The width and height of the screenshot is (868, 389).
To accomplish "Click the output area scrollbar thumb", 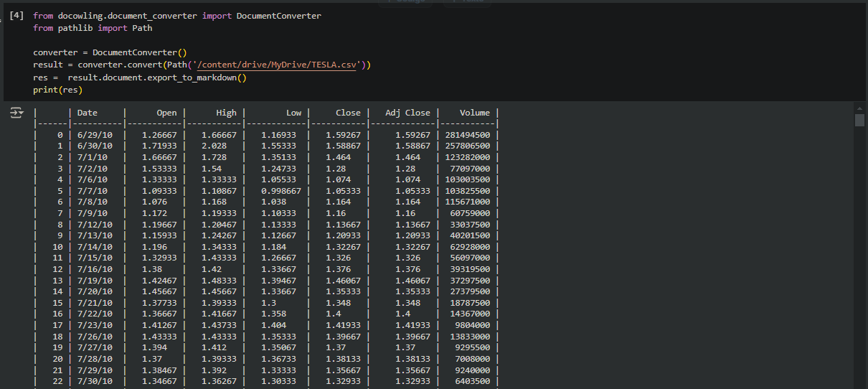I will point(859,120).
